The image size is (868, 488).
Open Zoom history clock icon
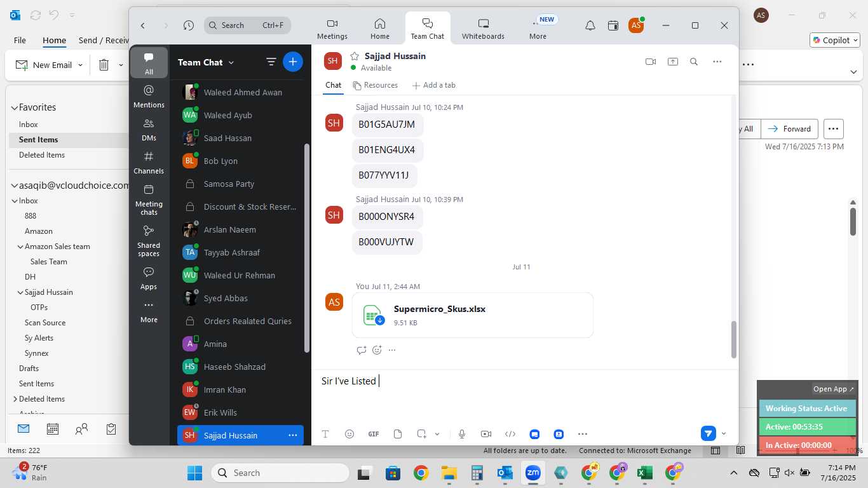pos(189,25)
